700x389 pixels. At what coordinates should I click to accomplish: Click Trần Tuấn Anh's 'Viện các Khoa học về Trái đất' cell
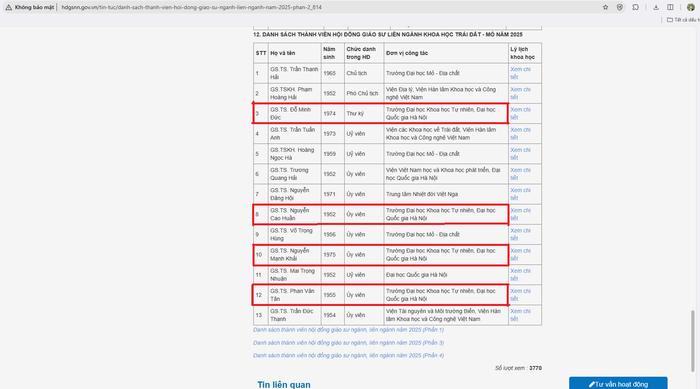[x=446, y=134]
